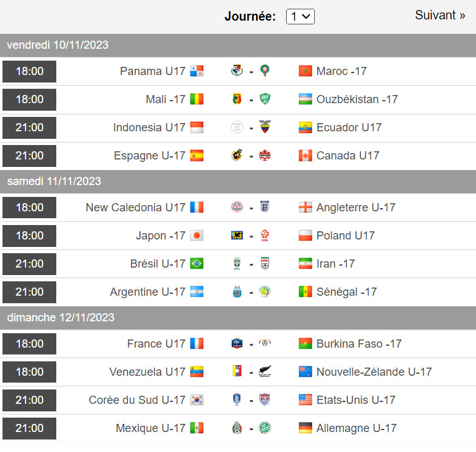Select the Uzbekistan UFF crest
Viewport: 476px width, 452px height.
pyautogui.click(x=265, y=99)
